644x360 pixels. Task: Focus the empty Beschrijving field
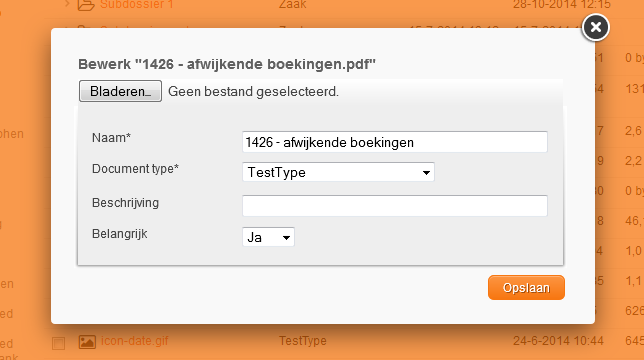pyautogui.click(x=395, y=206)
